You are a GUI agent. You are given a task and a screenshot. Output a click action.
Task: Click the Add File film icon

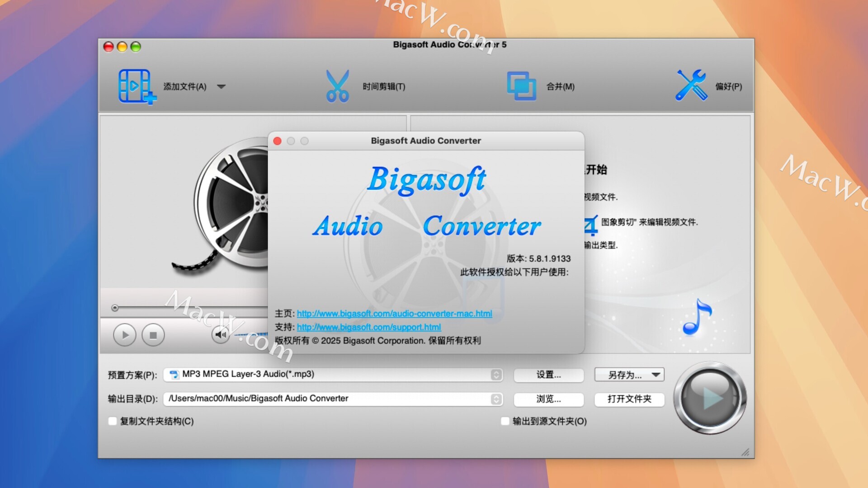137,86
